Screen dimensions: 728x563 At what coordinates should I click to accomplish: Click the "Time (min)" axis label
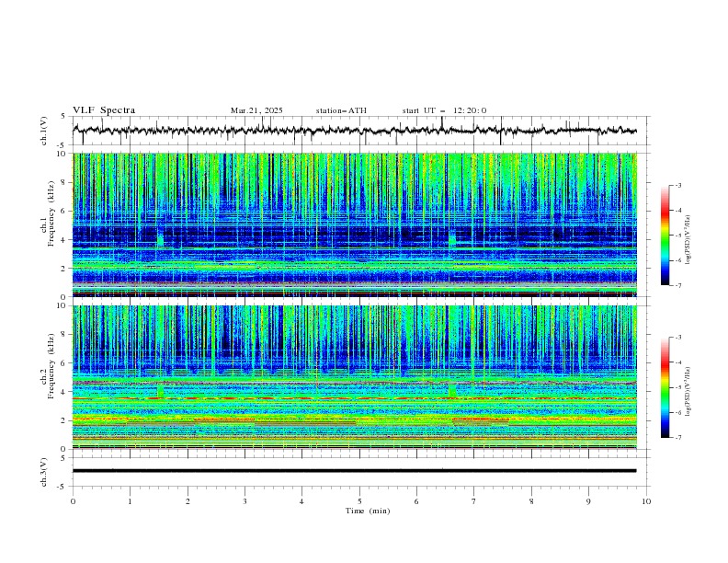click(368, 511)
